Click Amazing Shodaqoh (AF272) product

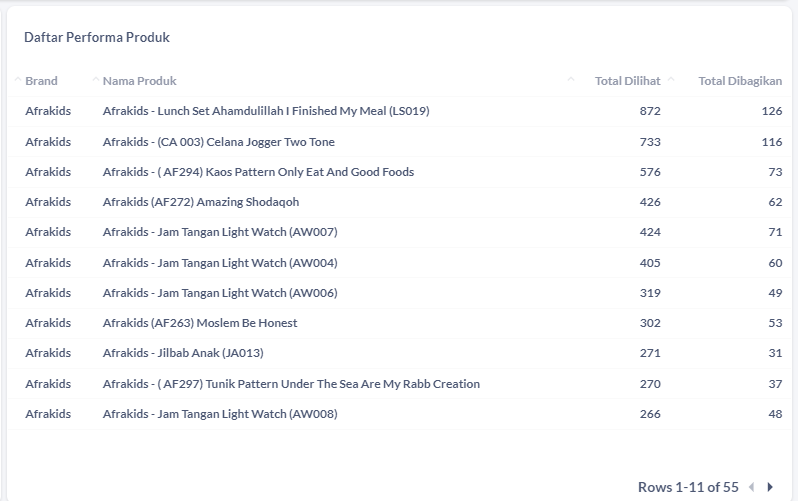(201, 202)
